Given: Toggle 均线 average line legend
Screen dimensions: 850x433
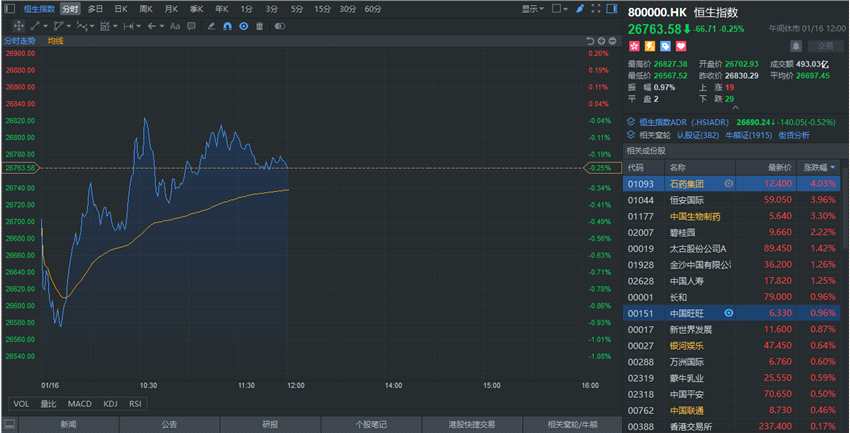Looking at the screenshot, I should pyautogui.click(x=55, y=41).
